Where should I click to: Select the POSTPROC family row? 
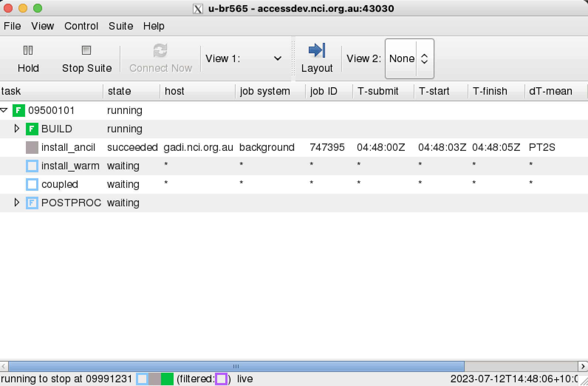point(294,203)
